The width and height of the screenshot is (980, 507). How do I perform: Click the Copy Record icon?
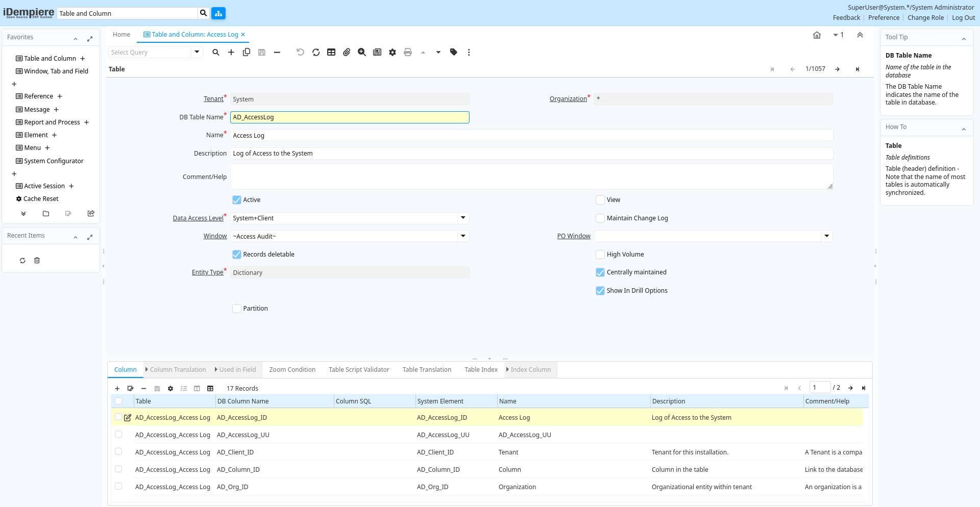coord(247,52)
